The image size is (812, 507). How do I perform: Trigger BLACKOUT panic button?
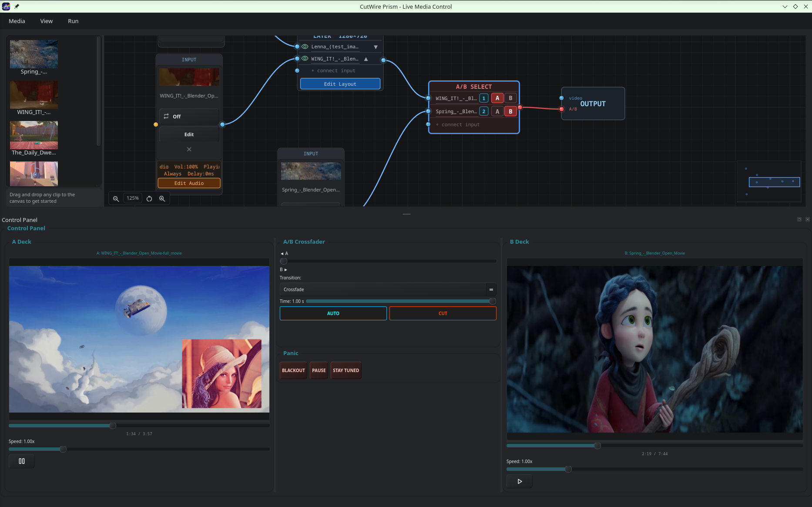(x=293, y=370)
